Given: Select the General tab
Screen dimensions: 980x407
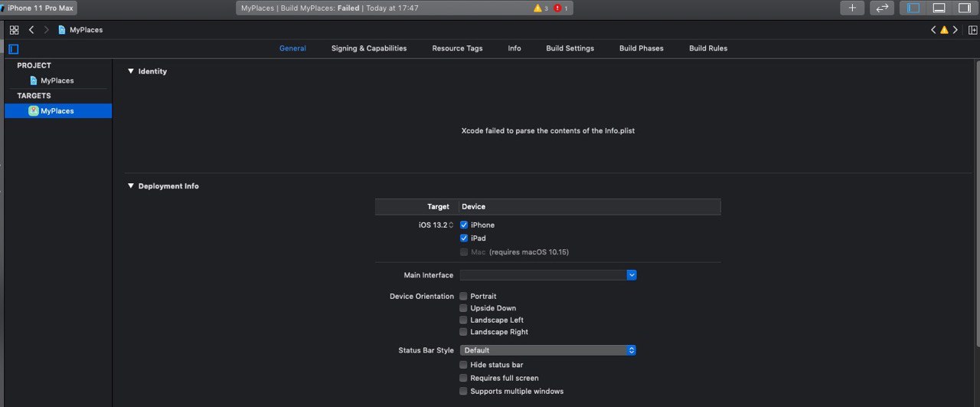Looking at the screenshot, I should pyautogui.click(x=292, y=48).
